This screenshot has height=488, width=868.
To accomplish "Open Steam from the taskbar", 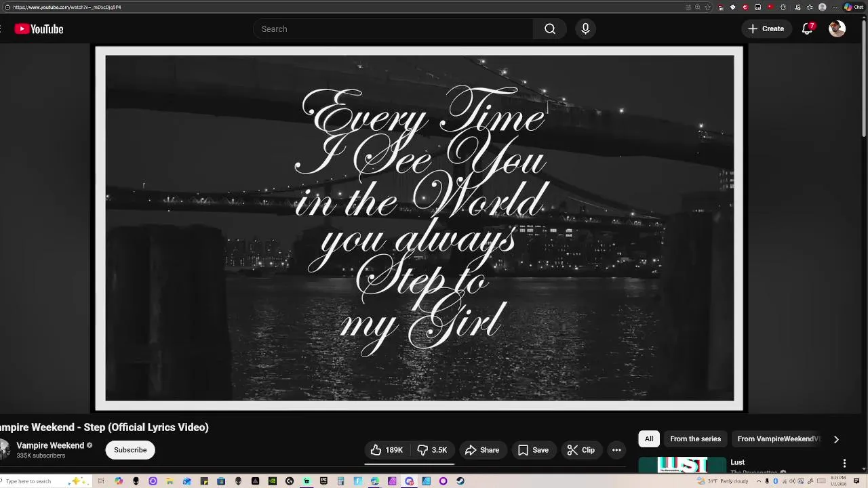I will (x=460, y=481).
